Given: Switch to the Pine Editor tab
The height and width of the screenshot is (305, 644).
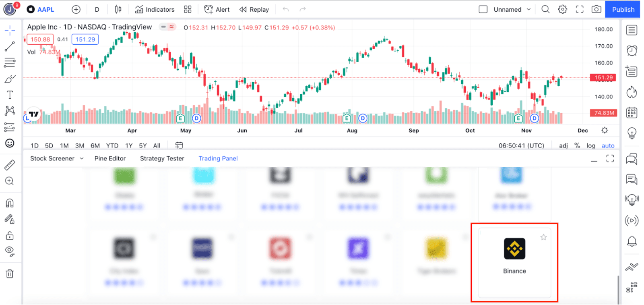Looking at the screenshot, I should coord(110,158).
